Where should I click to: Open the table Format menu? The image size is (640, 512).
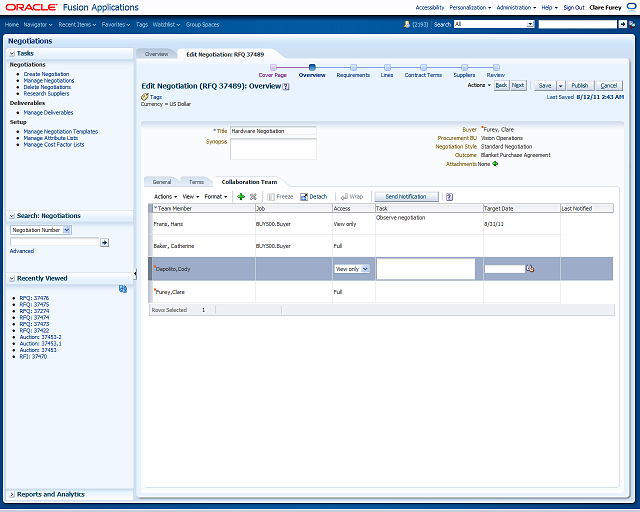[x=216, y=197]
